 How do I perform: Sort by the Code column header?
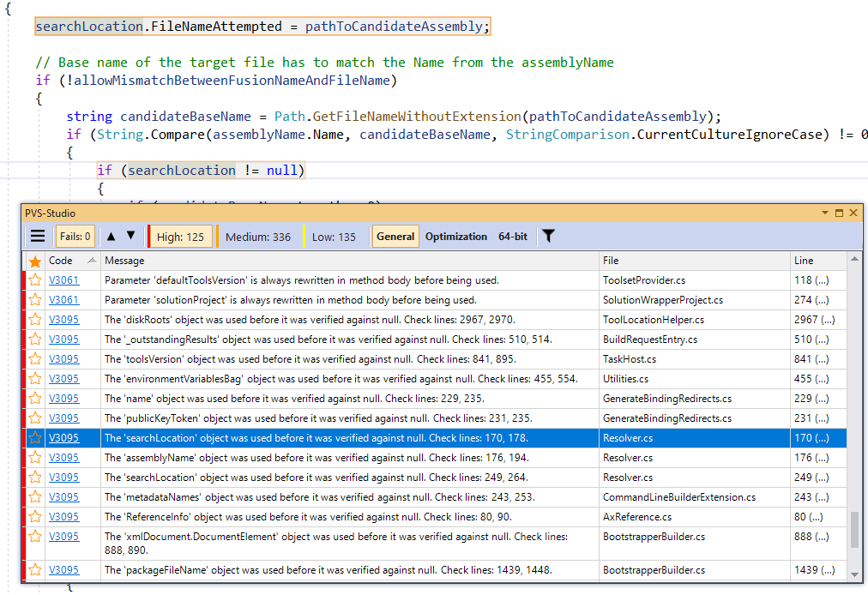coord(73,260)
